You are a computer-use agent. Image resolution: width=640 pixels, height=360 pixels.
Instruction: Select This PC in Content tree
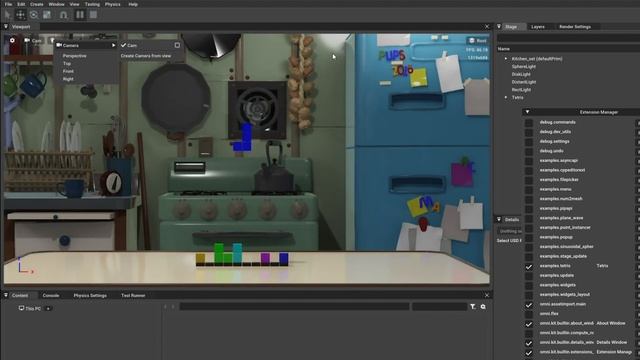(x=30, y=309)
